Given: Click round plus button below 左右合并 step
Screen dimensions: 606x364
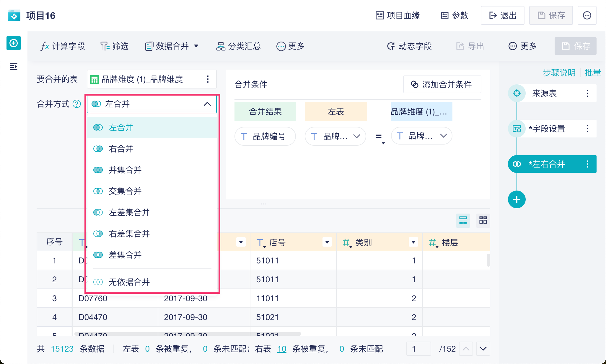Looking at the screenshot, I should point(517,199).
